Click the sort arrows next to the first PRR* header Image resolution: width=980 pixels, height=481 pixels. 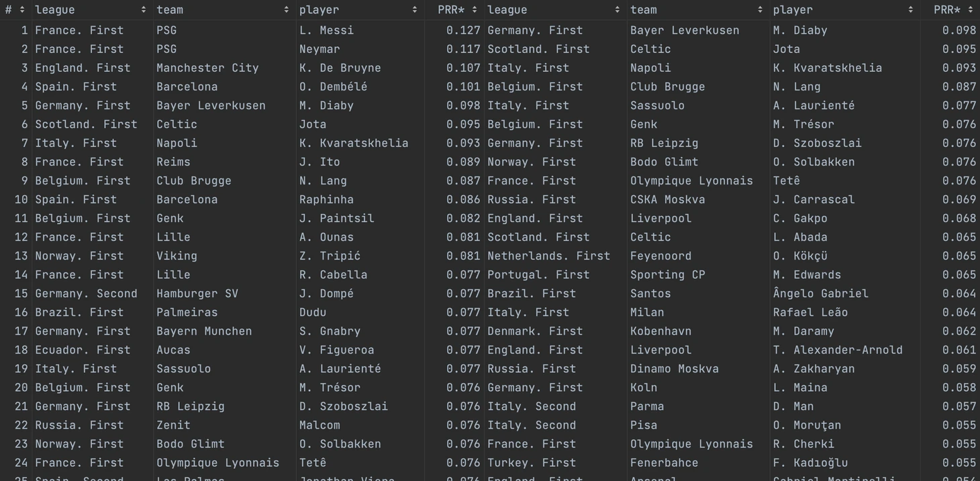pyautogui.click(x=475, y=10)
